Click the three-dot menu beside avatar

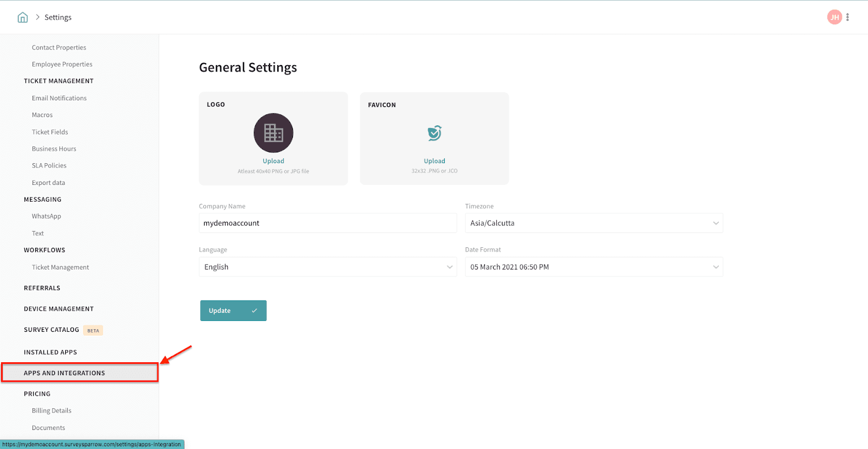coord(847,17)
